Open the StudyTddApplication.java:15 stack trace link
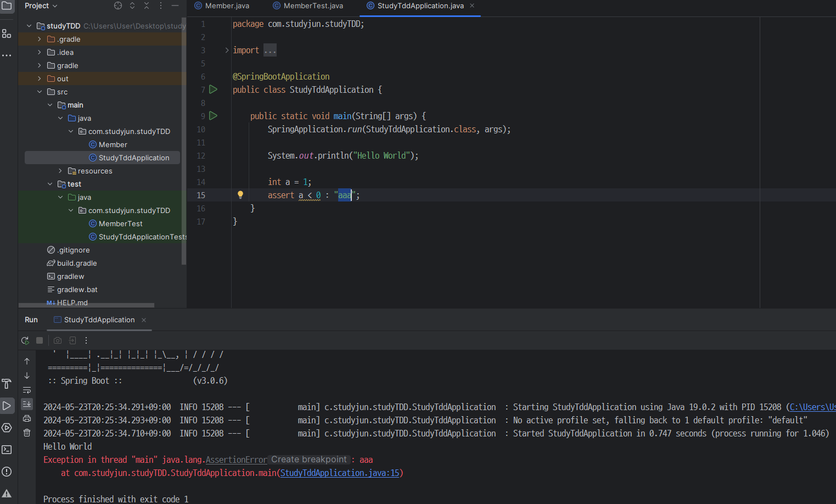The width and height of the screenshot is (836, 504). (x=340, y=473)
